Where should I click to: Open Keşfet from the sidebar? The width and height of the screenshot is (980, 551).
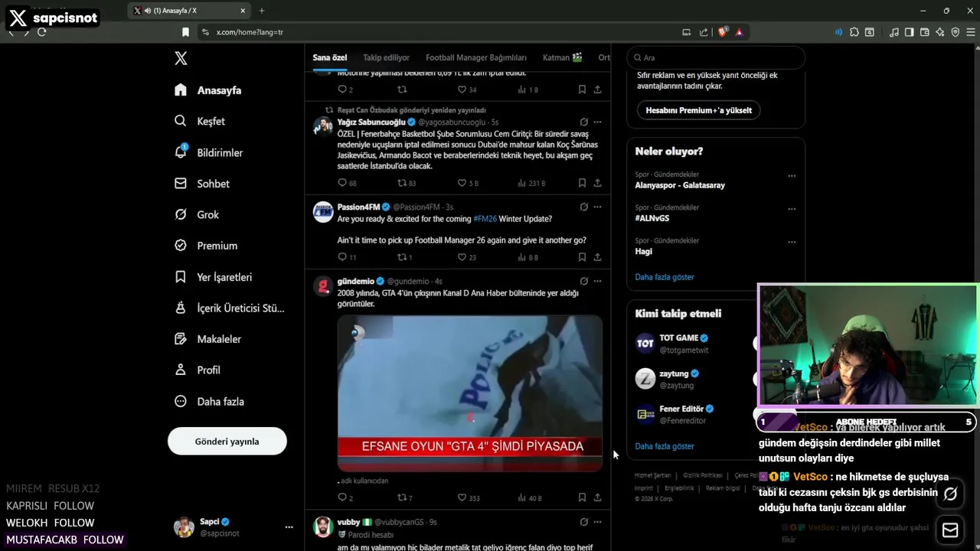point(200,121)
